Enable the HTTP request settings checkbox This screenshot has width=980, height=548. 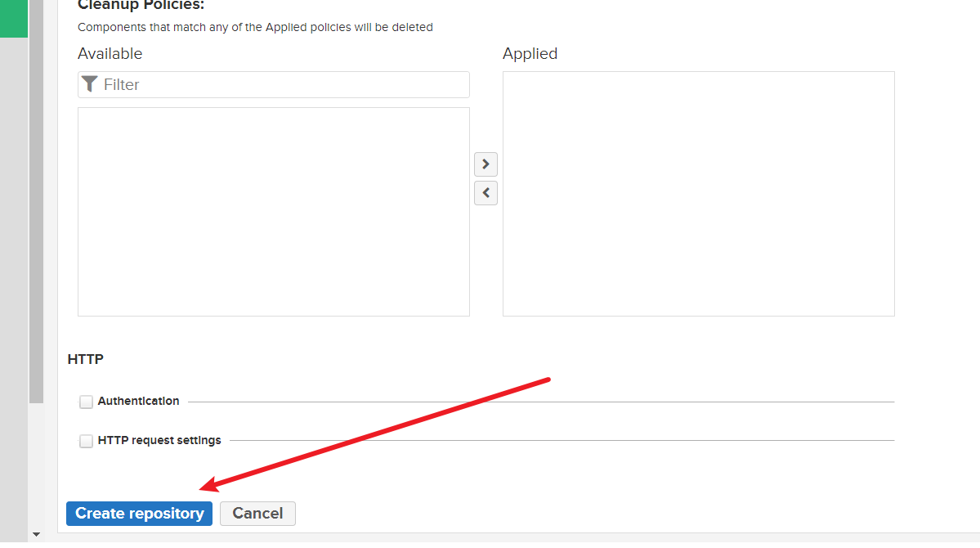click(86, 441)
